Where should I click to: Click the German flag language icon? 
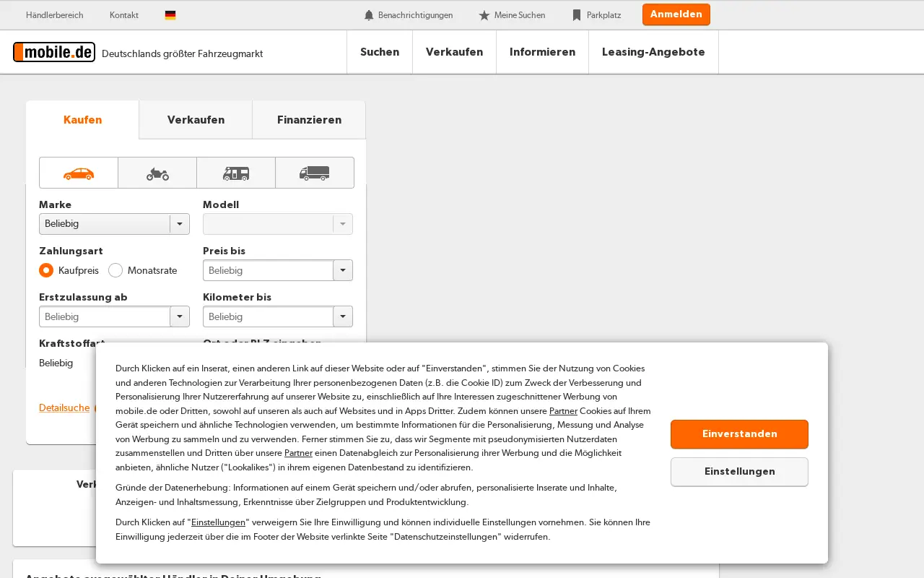click(x=170, y=15)
